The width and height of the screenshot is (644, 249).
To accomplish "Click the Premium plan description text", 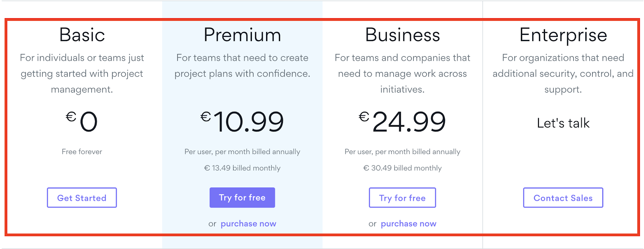I will point(242,66).
